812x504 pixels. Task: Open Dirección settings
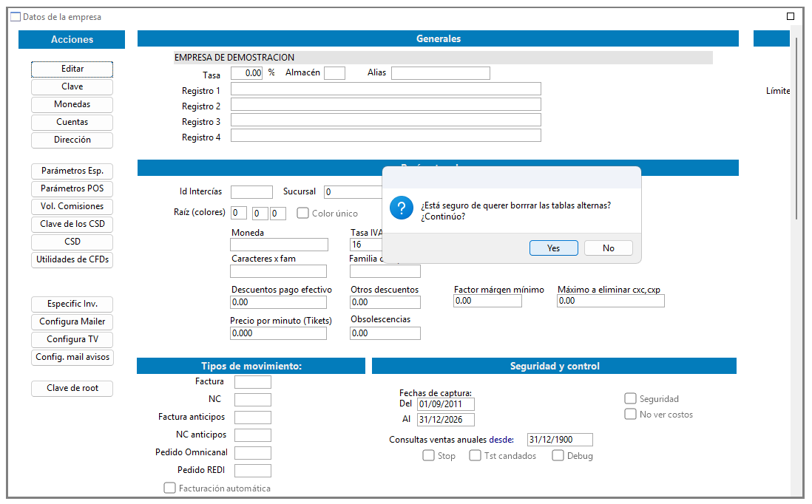click(72, 140)
